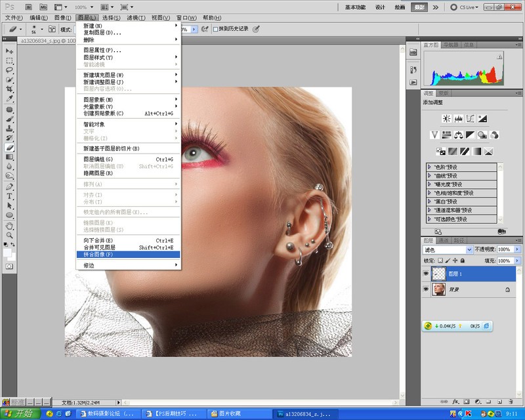The width and height of the screenshot is (525, 420).
Task: Click the layer style fx icon
Action: pos(455,401)
